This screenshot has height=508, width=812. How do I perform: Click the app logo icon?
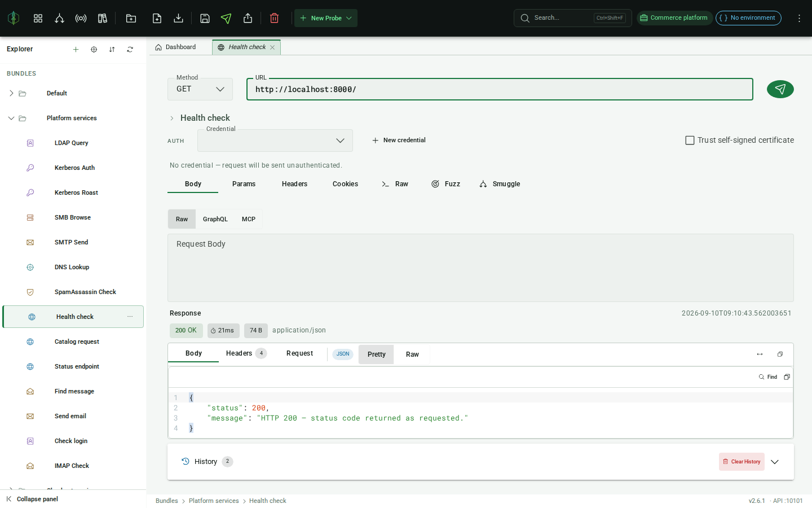[x=14, y=18]
